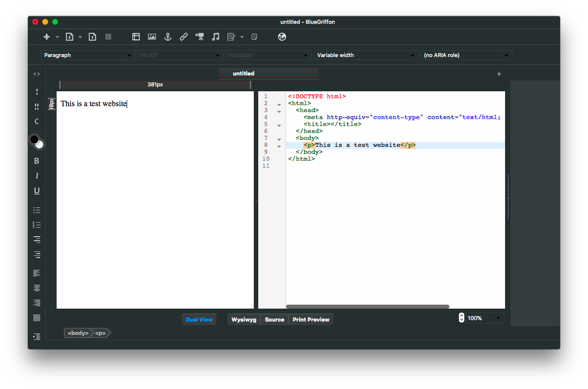Pick the white background color swatch
The image size is (588, 389).
coord(40,144)
